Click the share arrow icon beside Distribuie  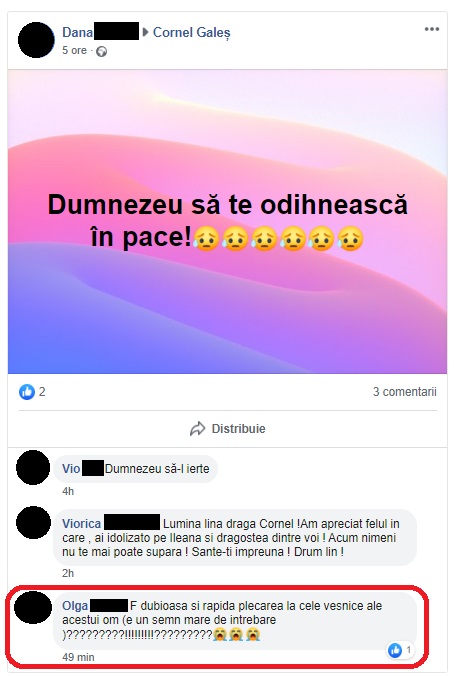(198, 429)
